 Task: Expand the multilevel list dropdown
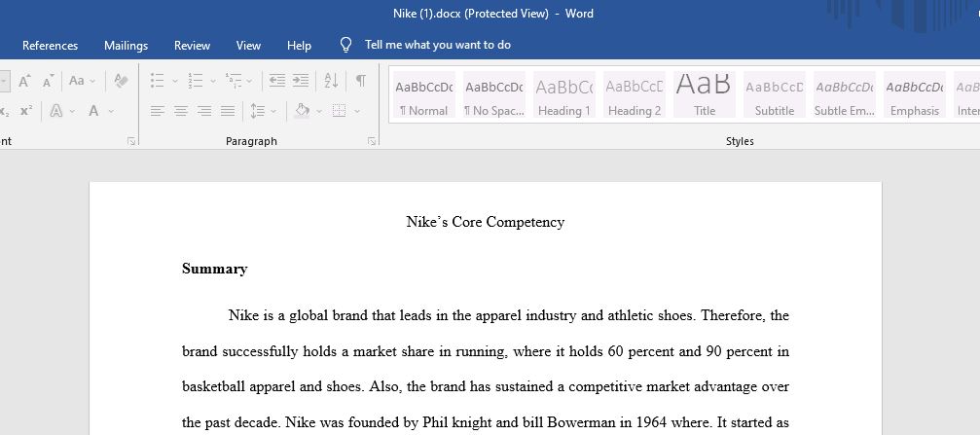pyautogui.click(x=249, y=81)
